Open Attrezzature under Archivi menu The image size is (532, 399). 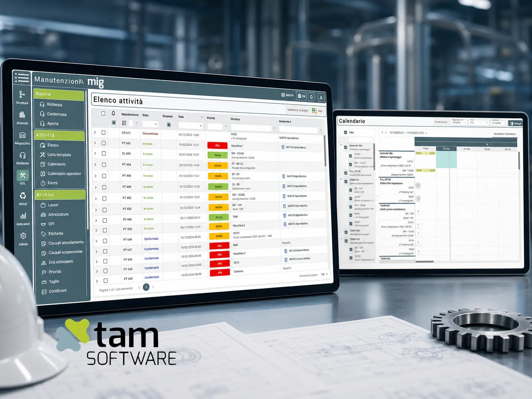(x=58, y=215)
